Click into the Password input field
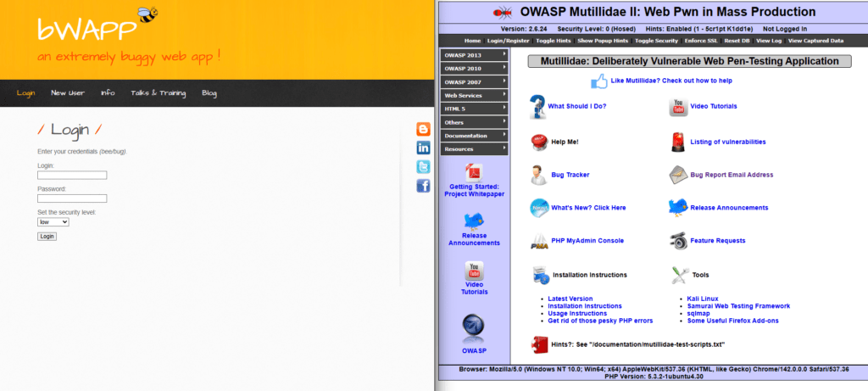Image resolution: width=868 pixels, height=391 pixels. 72,198
